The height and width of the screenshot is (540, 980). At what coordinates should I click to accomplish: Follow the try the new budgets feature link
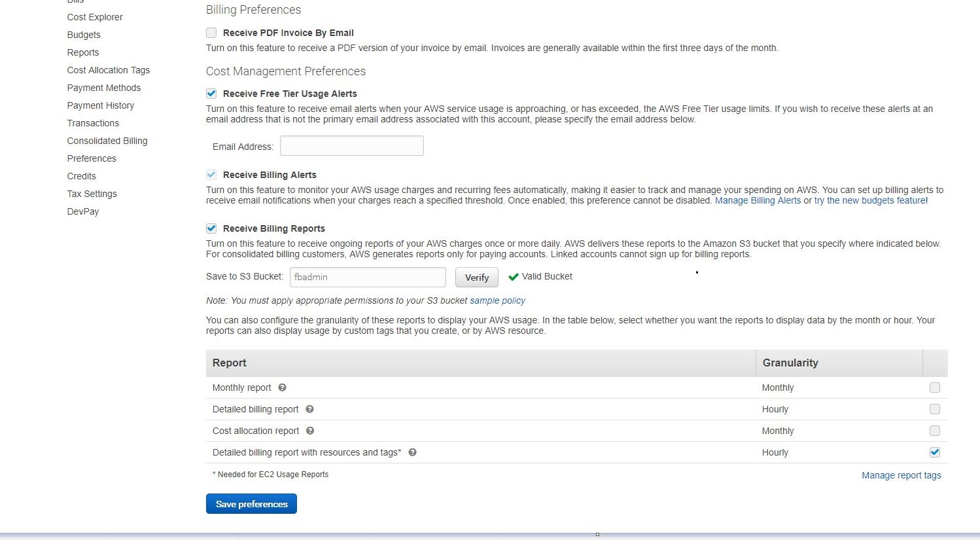pyautogui.click(x=871, y=200)
